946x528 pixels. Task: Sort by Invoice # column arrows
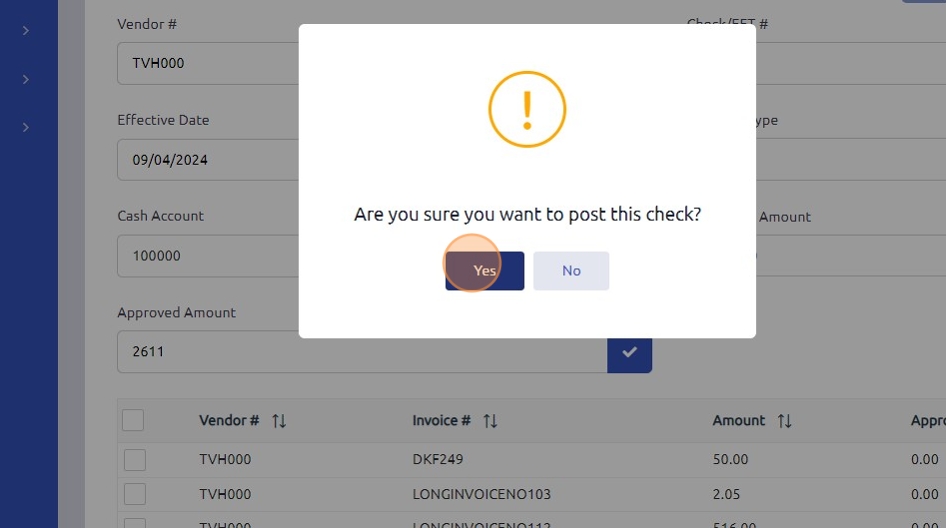point(490,421)
